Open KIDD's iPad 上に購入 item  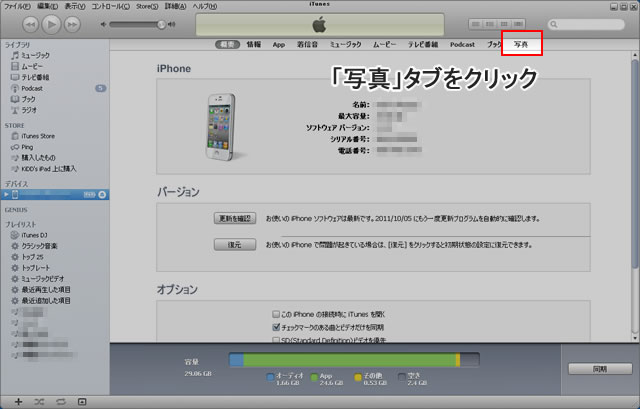pyautogui.click(x=49, y=169)
